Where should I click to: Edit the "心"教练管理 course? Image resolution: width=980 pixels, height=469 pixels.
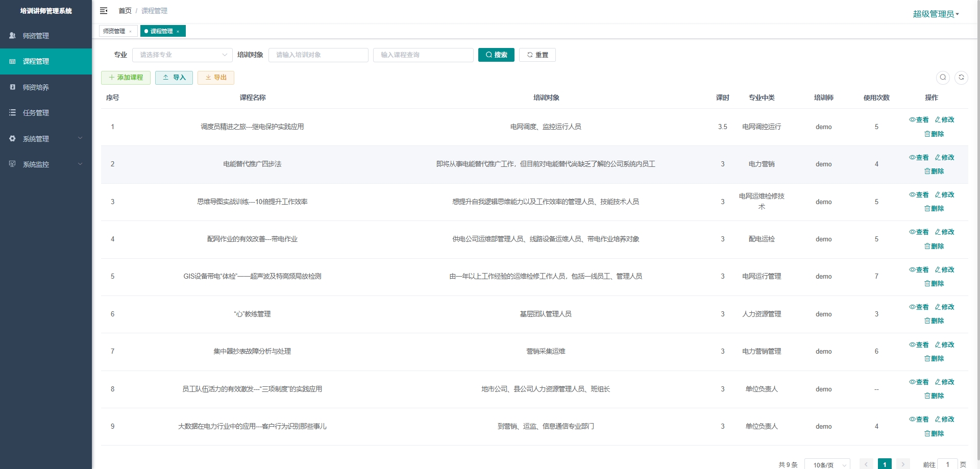(x=944, y=307)
